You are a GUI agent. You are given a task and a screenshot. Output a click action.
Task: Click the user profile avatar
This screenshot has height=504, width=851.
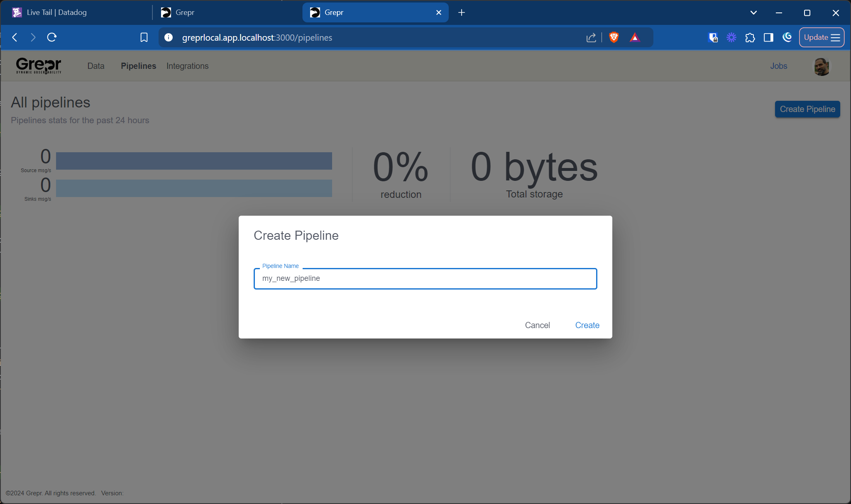pos(821,66)
